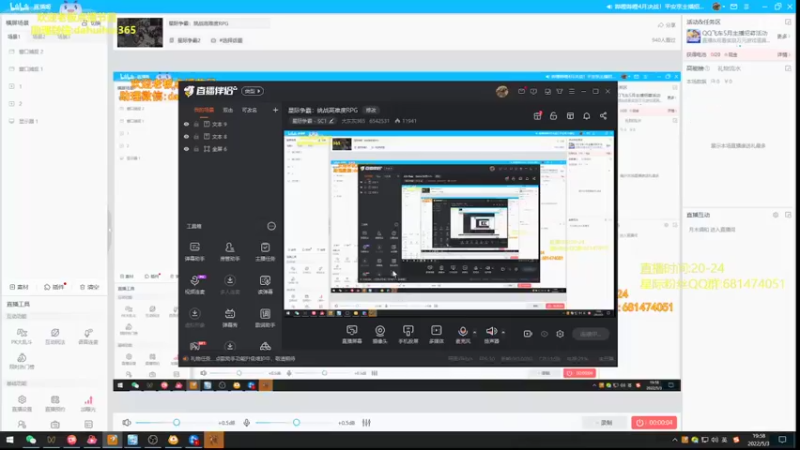Open type pill dropdown next to 直播伴侣 logo

click(x=252, y=91)
